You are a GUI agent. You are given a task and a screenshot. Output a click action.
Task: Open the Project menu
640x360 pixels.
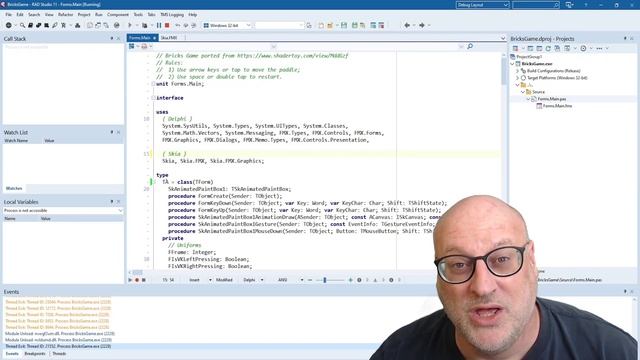84,15
